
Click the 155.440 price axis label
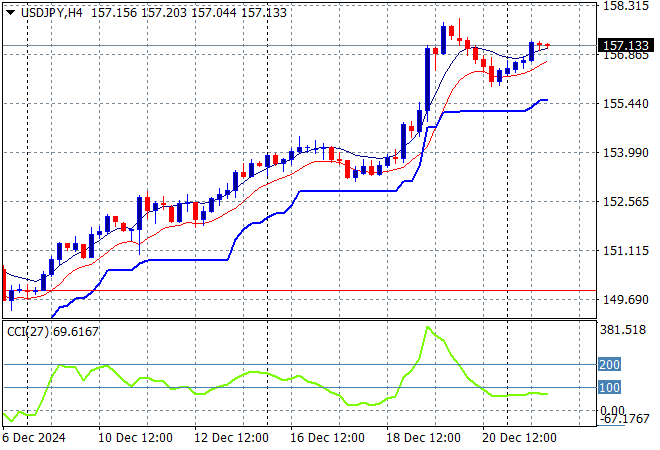point(626,104)
